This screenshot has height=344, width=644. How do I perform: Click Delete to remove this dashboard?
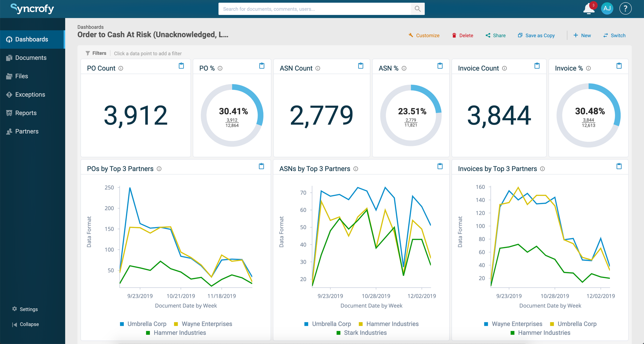[462, 35]
